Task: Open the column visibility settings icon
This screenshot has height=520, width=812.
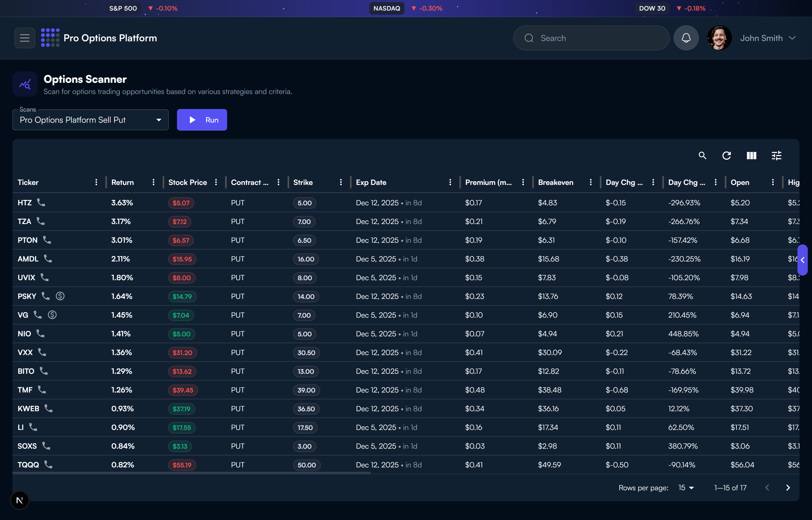Action: 752,156
